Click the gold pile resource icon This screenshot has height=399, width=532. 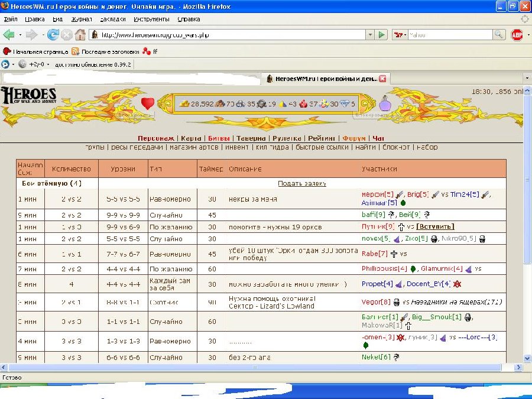coord(184,104)
